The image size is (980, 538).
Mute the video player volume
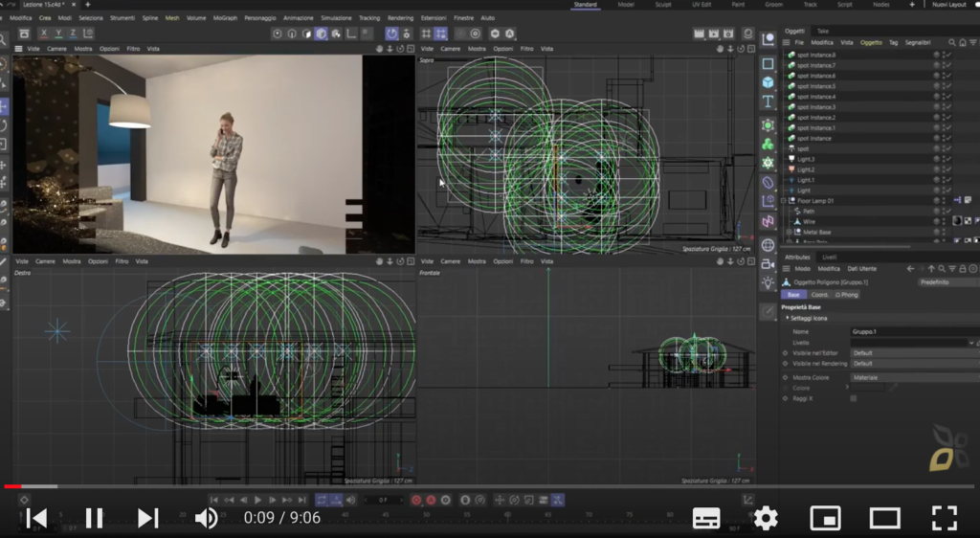(x=206, y=518)
